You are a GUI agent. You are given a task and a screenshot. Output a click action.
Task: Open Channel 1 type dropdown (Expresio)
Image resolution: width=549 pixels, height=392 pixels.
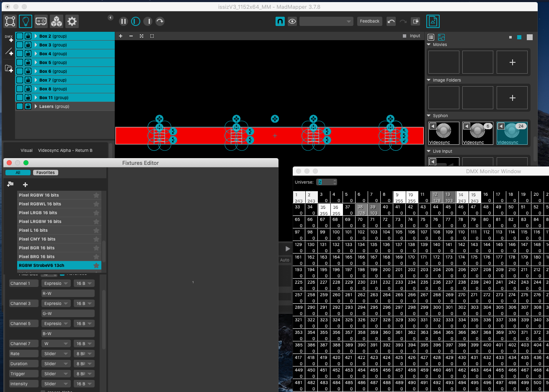click(56, 283)
